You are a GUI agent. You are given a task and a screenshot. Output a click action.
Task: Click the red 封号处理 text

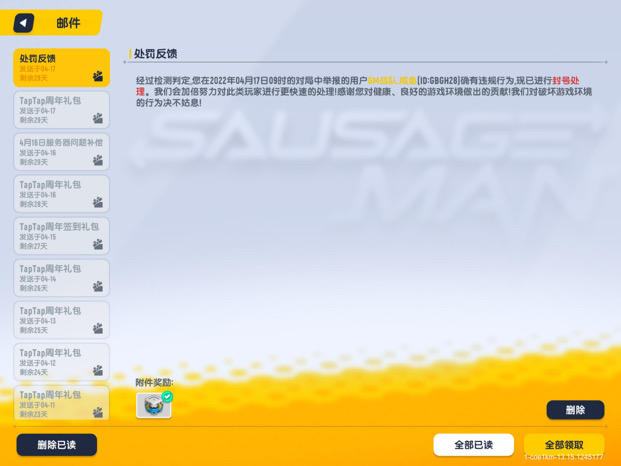tap(566, 81)
